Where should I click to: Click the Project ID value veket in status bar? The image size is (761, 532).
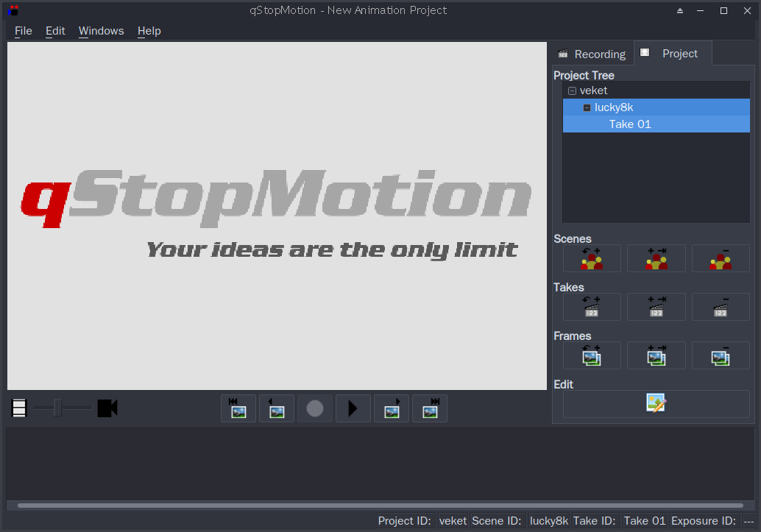click(453, 521)
